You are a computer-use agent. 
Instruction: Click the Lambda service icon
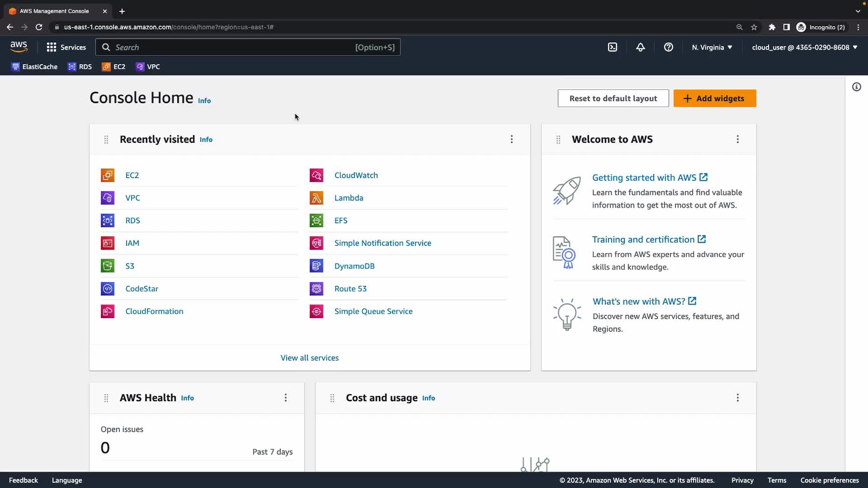pyautogui.click(x=316, y=198)
